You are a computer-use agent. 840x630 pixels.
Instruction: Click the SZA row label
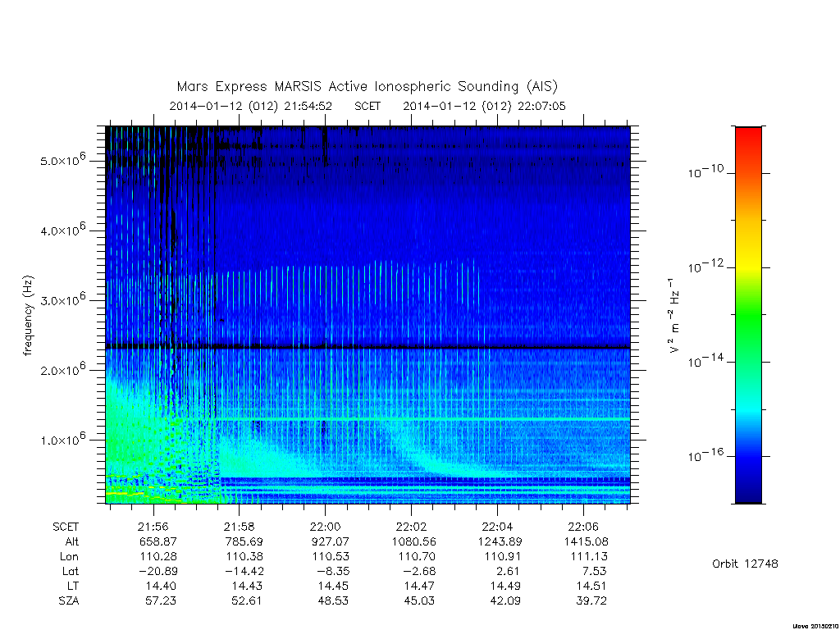(69, 600)
